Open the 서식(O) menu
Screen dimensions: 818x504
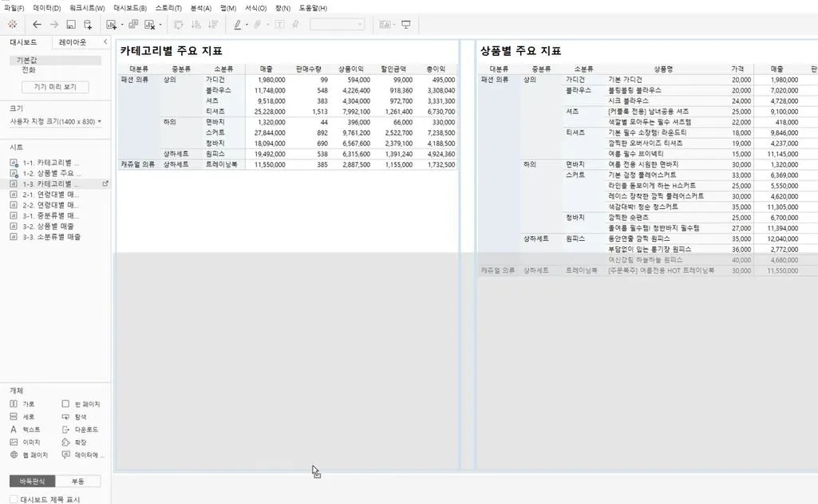[255, 8]
